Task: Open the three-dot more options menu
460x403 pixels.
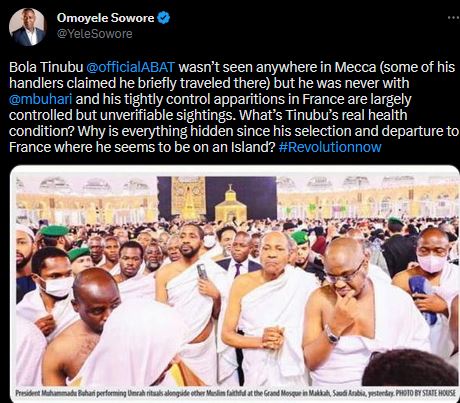Action: (x=453, y=17)
